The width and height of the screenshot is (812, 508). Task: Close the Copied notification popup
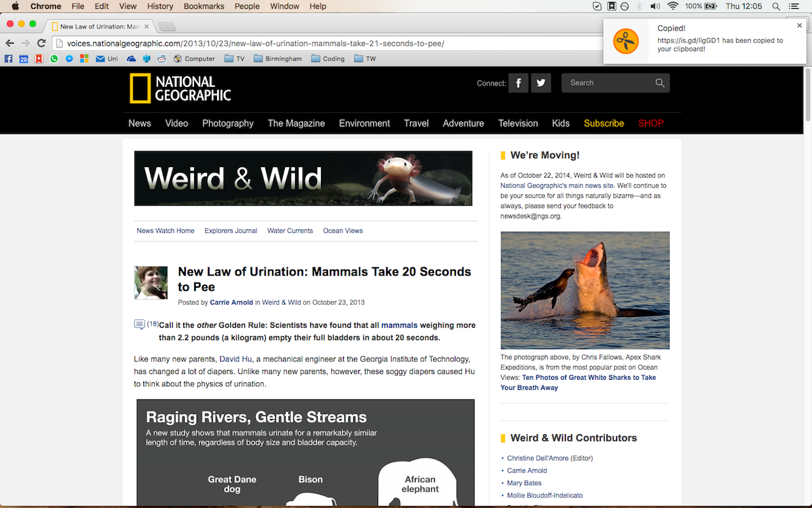click(799, 26)
